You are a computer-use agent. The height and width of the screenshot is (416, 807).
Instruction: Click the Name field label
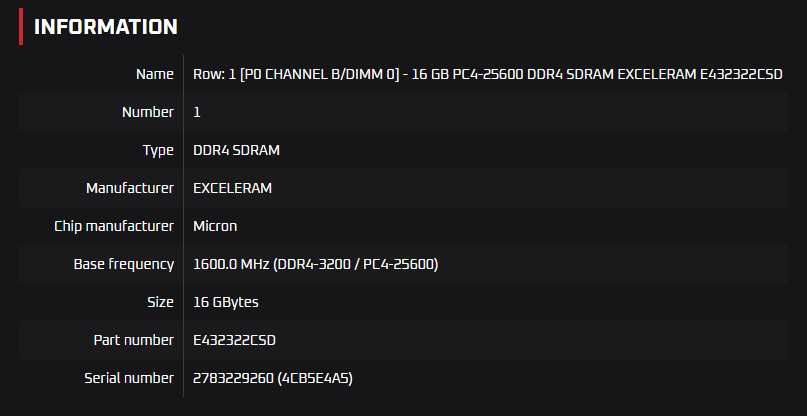click(154, 74)
